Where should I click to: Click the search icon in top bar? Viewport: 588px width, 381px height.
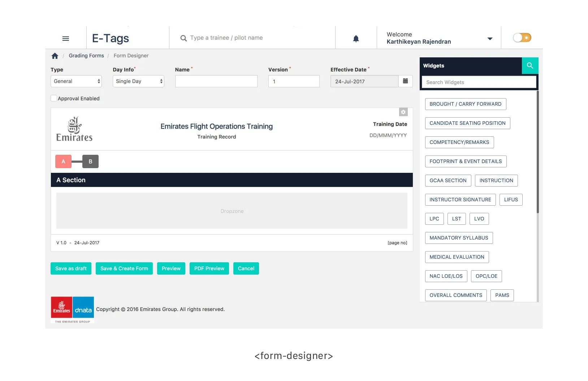tap(183, 38)
